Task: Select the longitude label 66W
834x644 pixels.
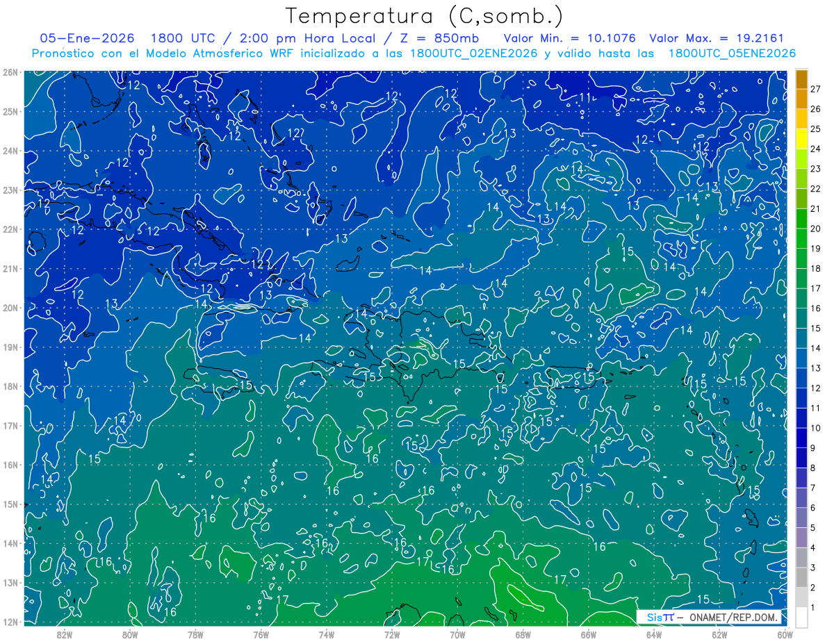Action: click(x=589, y=634)
